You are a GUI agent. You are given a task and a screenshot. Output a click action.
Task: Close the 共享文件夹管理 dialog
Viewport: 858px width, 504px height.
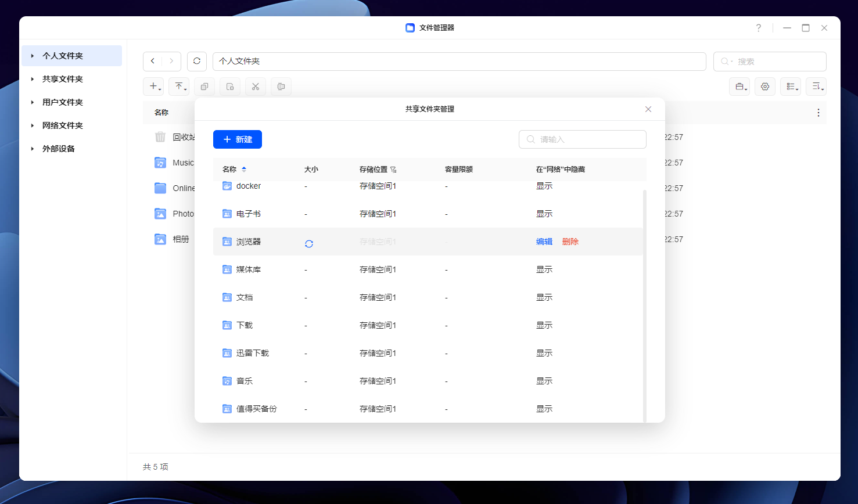coord(648,109)
